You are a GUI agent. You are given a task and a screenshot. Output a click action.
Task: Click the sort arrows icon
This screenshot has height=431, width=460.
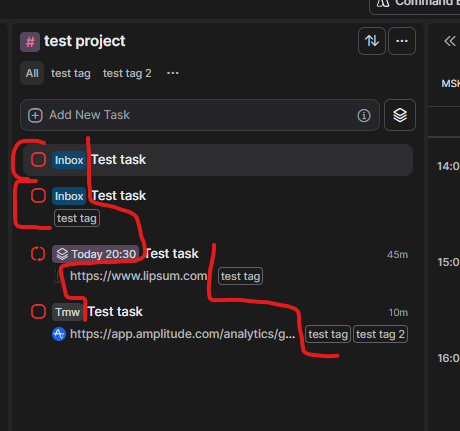[x=372, y=41]
